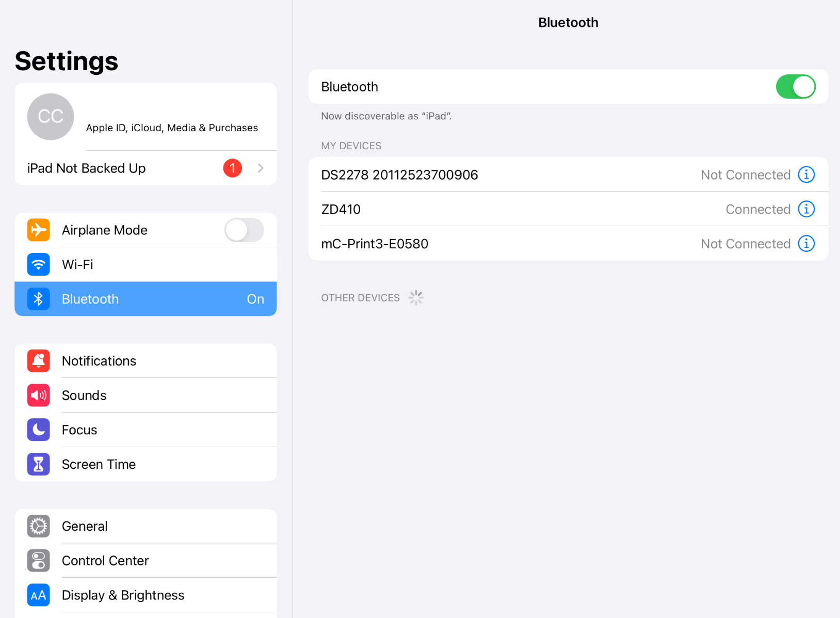Tap the red Notifications bell icon
The width and height of the screenshot is (840, 618).
pyautogui.click(x=39, y=361)
